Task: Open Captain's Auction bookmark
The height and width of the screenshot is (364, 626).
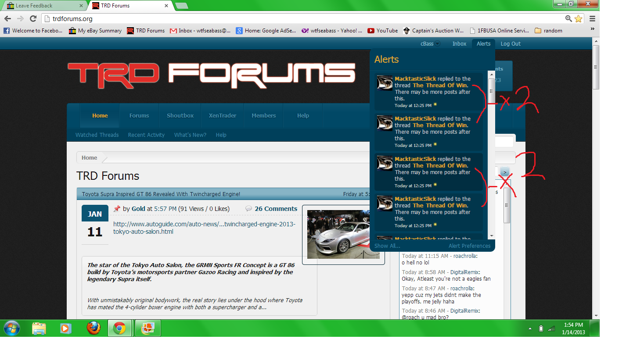Action: coord(433,31)
